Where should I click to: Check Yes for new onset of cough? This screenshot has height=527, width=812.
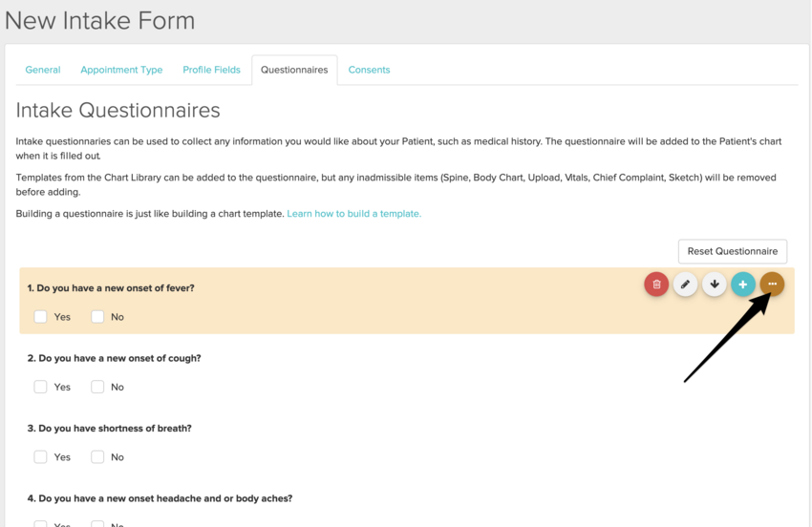pyautogui.click(x=41, y=387)
